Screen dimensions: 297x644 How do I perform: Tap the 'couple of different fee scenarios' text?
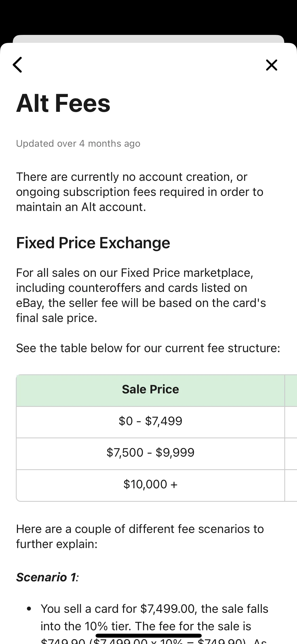pyautogui.click(x=140, y=536)
